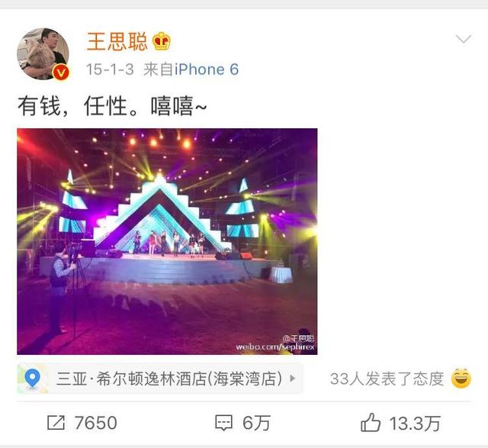The height and width of the screenshot is (448, 488).
Task: Tap the username 王思聪
Action: [x=117, y=41]
